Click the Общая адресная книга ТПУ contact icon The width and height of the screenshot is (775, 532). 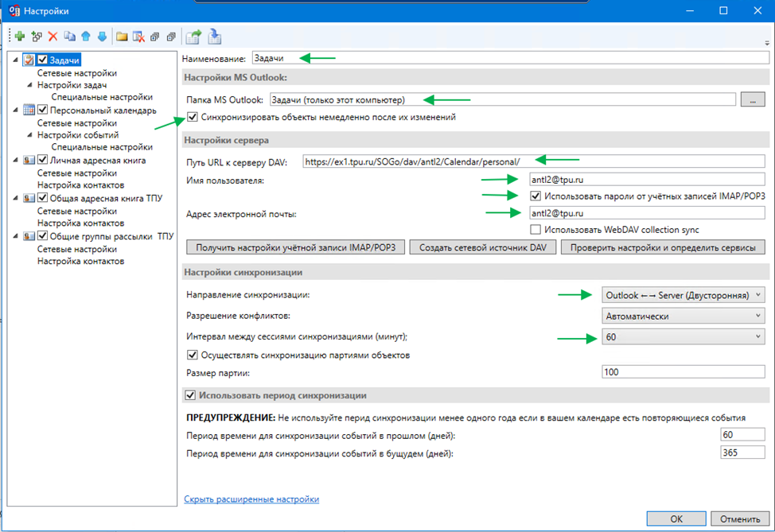coord(29,197)
